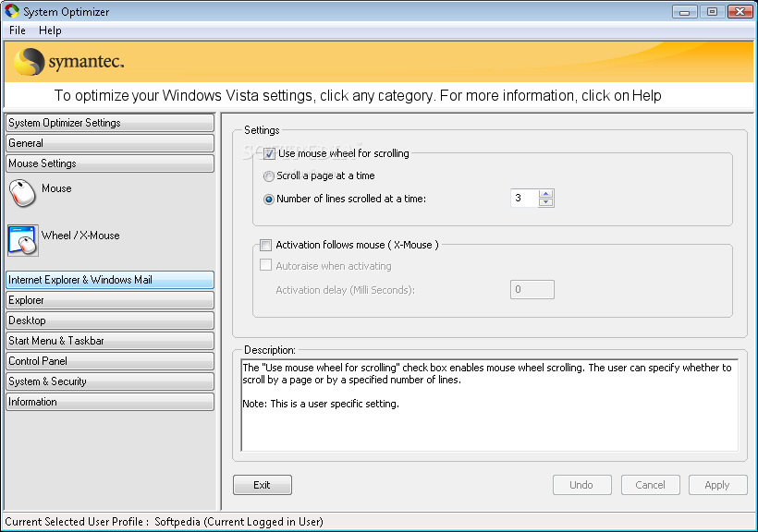Open the Help menu
This screenshot has height=532, width=758.
pos(50,30)
